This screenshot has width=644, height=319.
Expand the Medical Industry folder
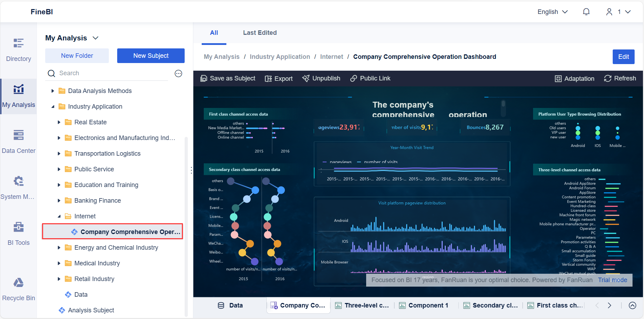click(59, 263)
